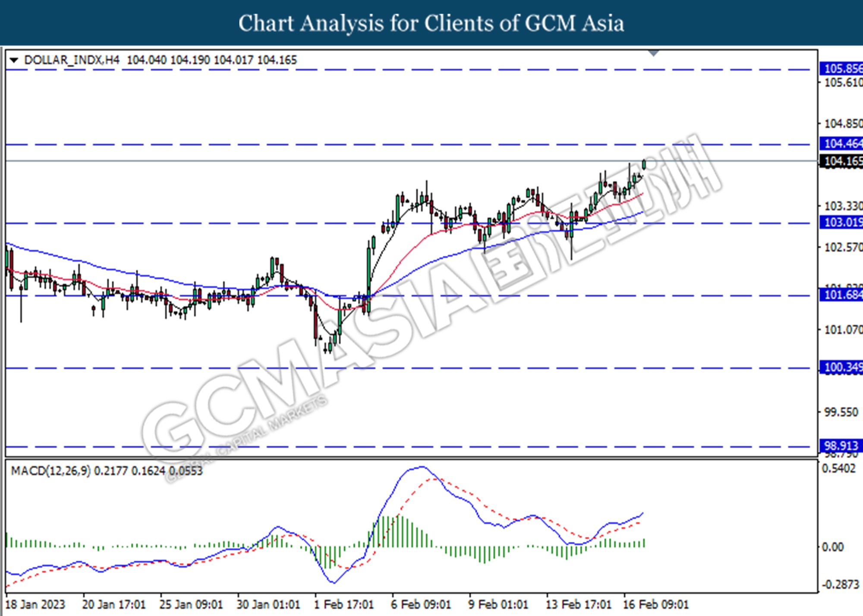The height and width of the screenshot is (616, 863).
Task: Expand the DOLLAR_INDX symbol dropdown arrow
Action: point(14,60)
